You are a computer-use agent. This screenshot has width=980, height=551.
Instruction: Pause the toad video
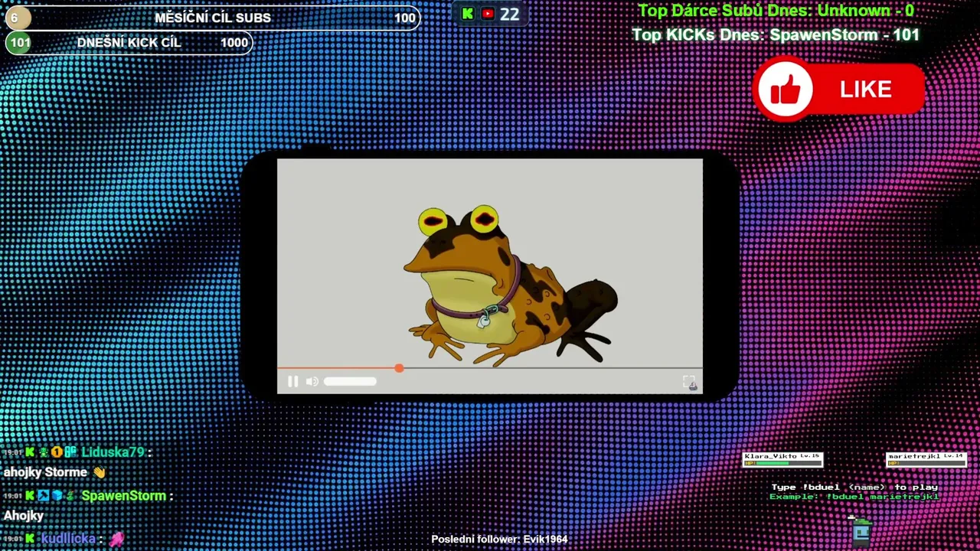tap(292, 381)
